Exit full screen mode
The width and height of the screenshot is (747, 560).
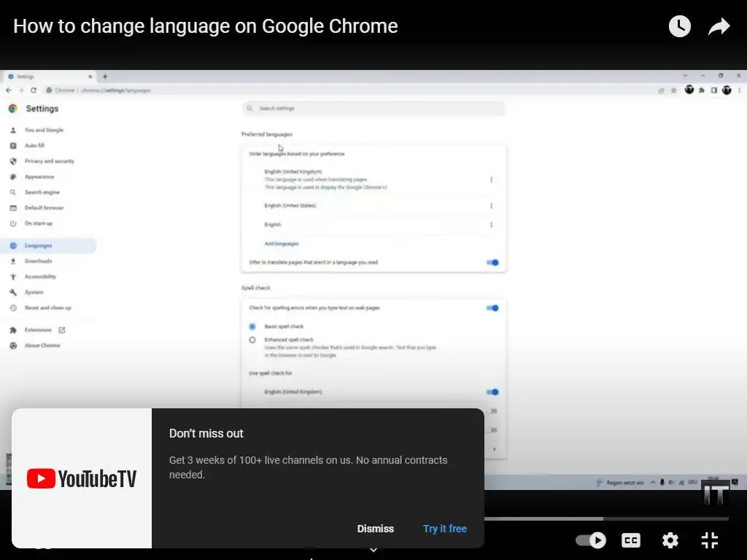709,540
